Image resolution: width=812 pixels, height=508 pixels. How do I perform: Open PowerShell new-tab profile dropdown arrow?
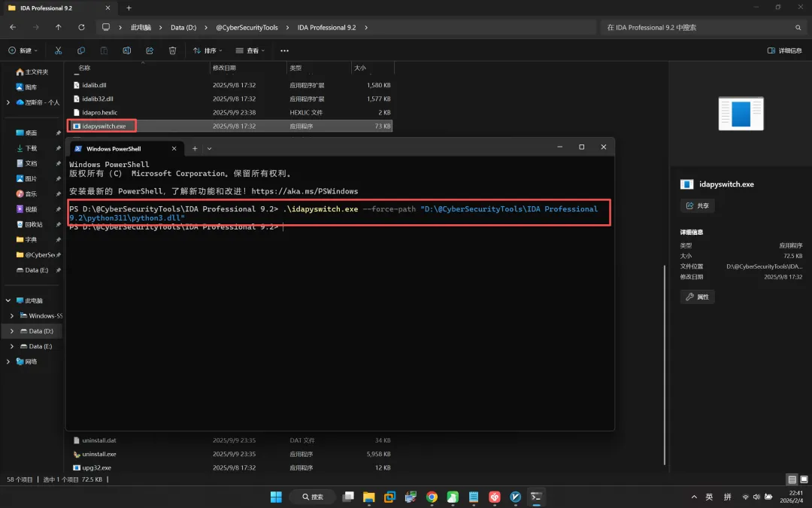[209, 148]
